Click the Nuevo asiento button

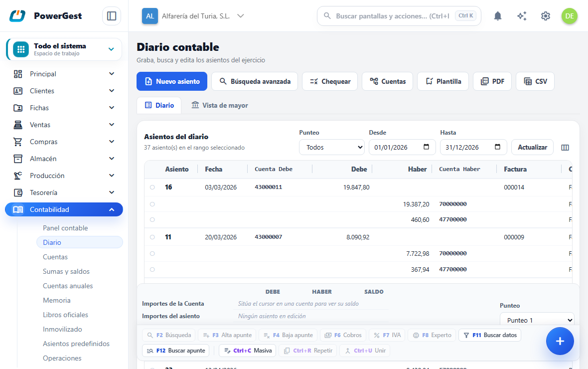pyautogui.click(x=172, y=81)
